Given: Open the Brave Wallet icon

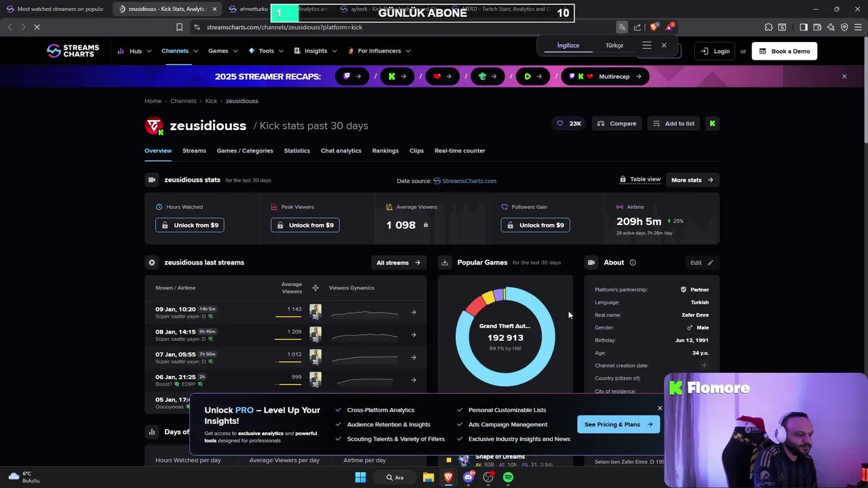Looking at the screenshot, I should coord(817,27).
